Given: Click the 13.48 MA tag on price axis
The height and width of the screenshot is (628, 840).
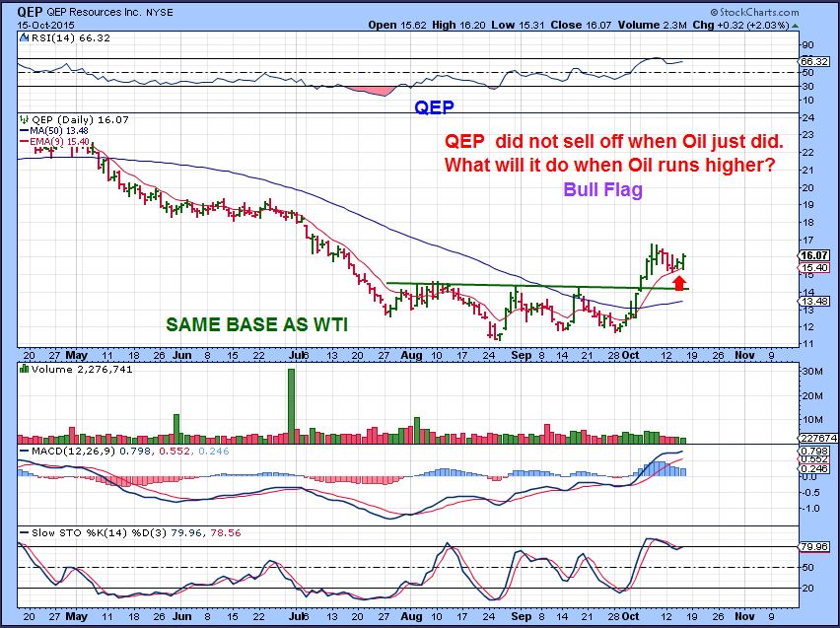Looking at the screenshot, I should (x=814, y=301).
